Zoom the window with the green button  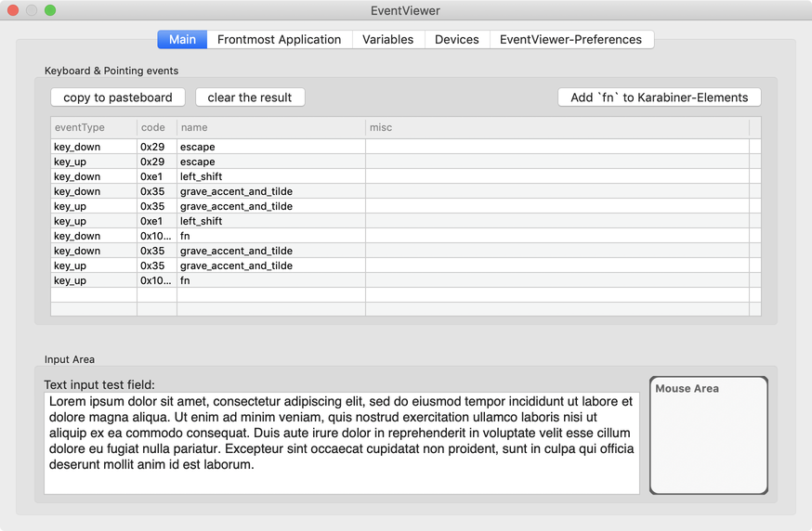[x=50, y=10]
